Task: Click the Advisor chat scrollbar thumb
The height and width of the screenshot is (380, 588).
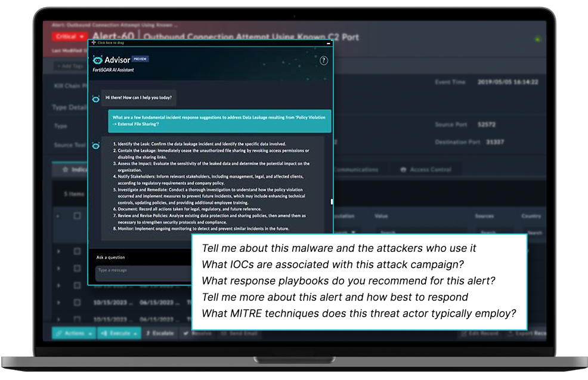Action: pyautogui.click(x=332, y=202)
